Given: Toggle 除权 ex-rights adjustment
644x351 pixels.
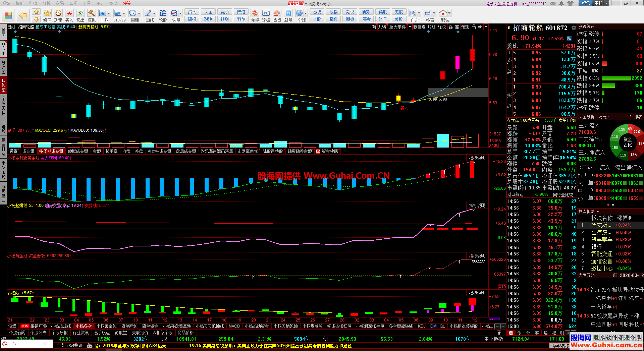Looking at the screenshot, I should [x=442, y=27].
